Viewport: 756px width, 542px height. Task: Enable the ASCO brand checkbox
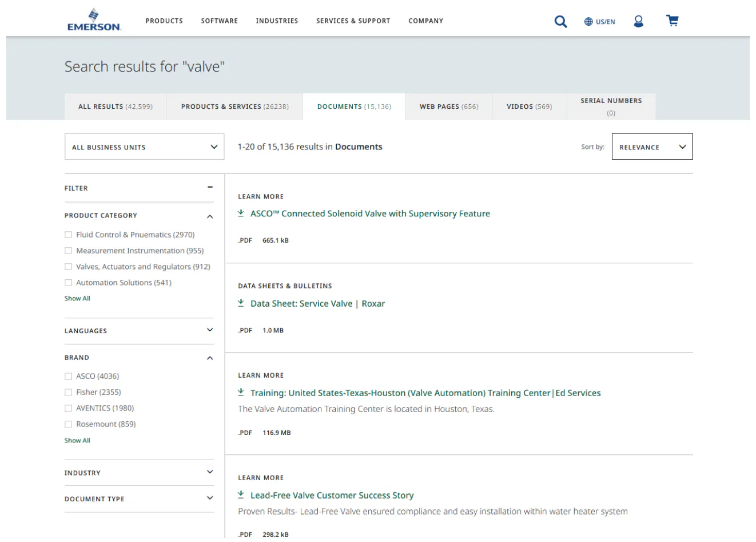(x=69, y=377)
